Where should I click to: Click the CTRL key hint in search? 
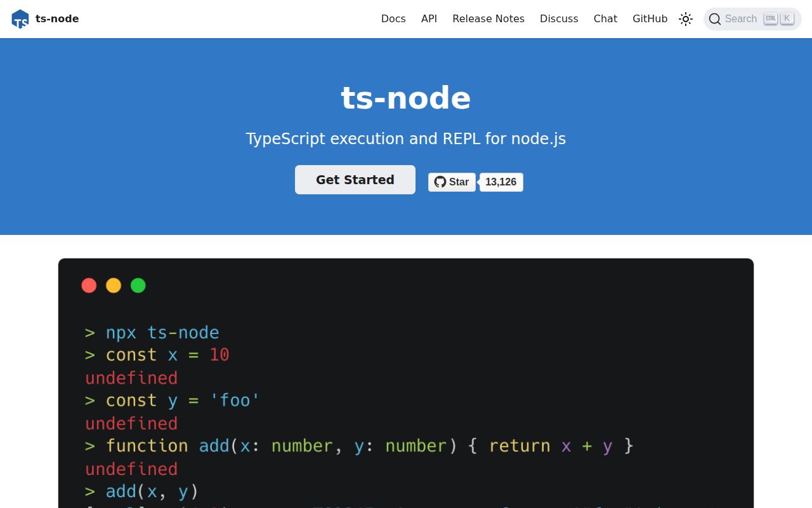click(771, 18)
